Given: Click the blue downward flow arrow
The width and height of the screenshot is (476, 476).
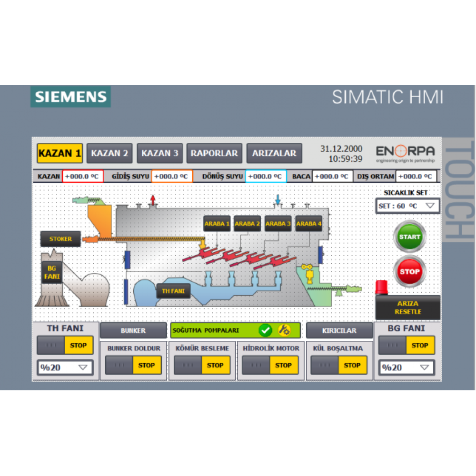Looking at the screenshot, I should (x=278, y=199).
